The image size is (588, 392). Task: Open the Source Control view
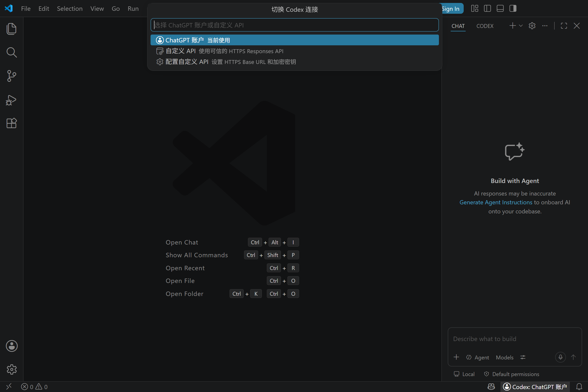[12, 76]
